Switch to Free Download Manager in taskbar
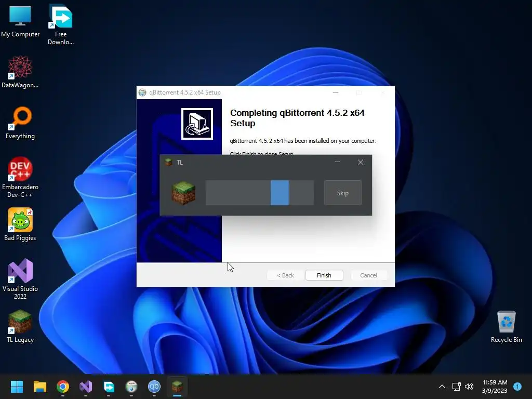This screenshot has width=532, height=399. pos(109,387)
